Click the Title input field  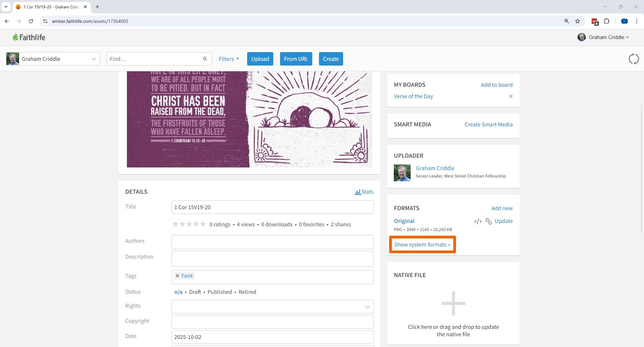click(x=272, y=207)
